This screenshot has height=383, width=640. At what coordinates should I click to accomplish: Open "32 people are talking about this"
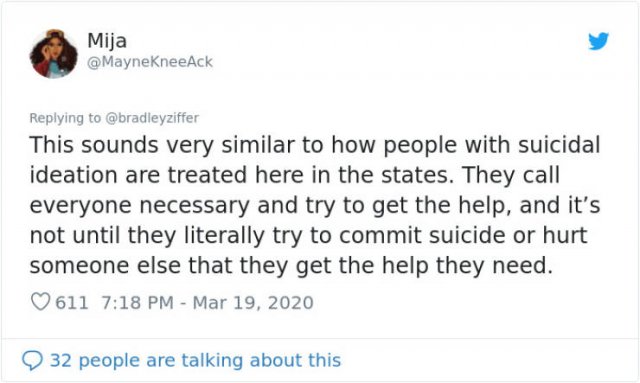[195, 361]
